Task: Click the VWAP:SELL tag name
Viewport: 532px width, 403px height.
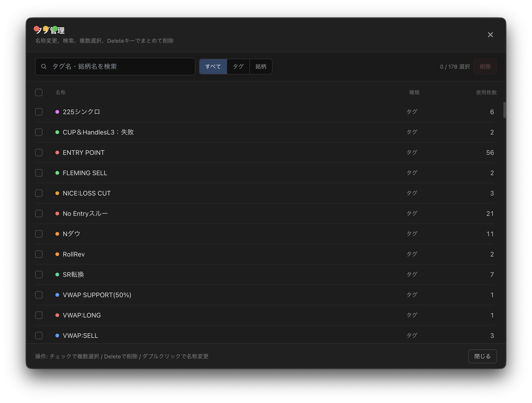Action: (x=80, y=335)
